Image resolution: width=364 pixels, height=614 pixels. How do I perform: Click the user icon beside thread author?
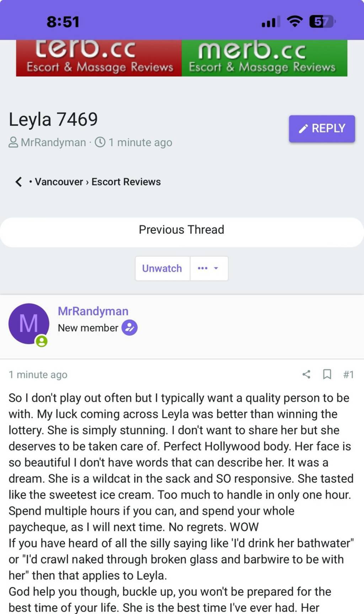point(13,142)
